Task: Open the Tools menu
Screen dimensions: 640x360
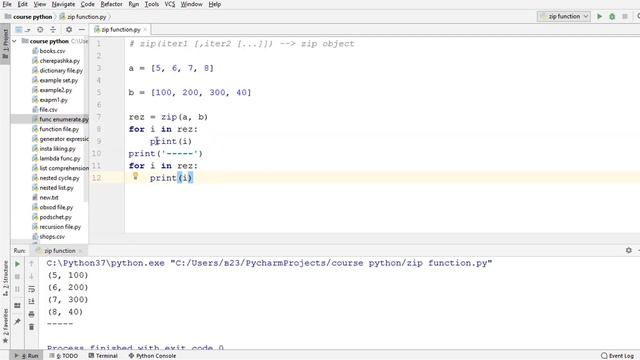Action: click(x=151, y=4)
